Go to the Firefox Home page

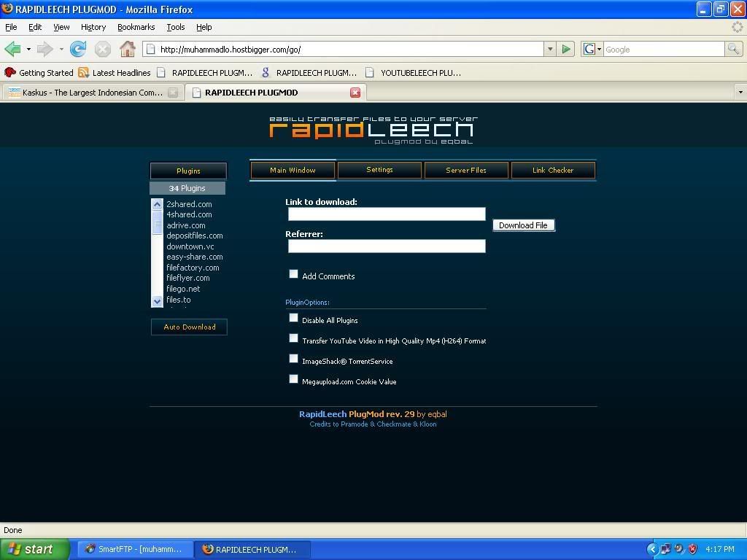127,49
